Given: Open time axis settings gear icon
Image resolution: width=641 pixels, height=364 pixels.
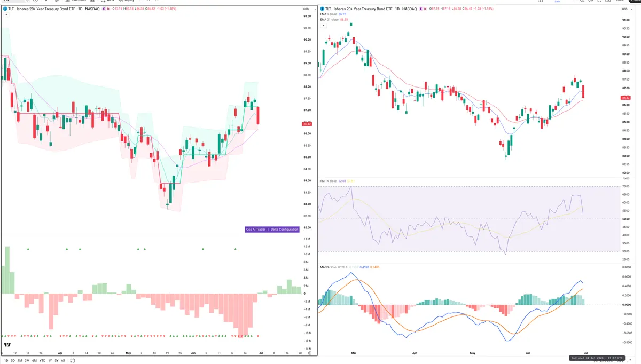Looking at the screenshot, I should pyautogui.click(x=309, y=353).
